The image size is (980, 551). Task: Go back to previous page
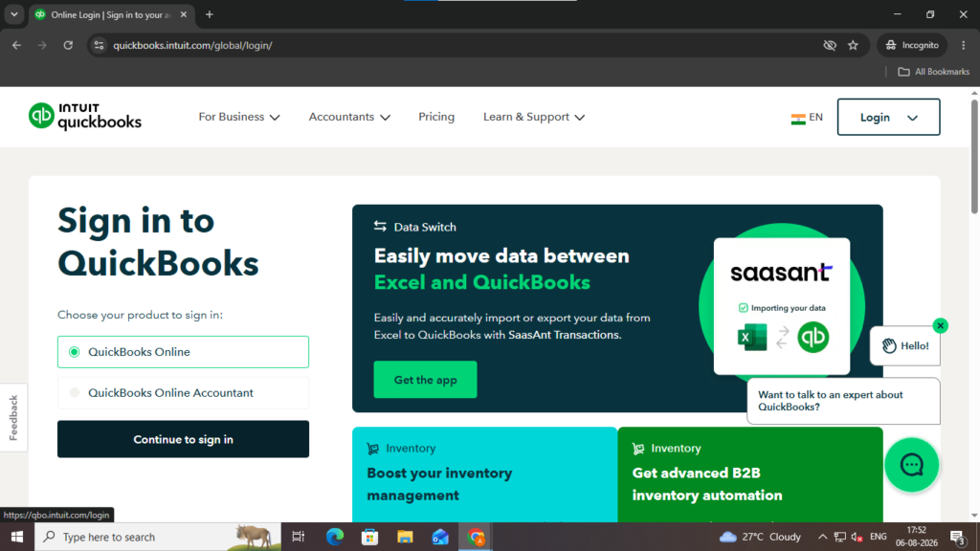(17, 45)
